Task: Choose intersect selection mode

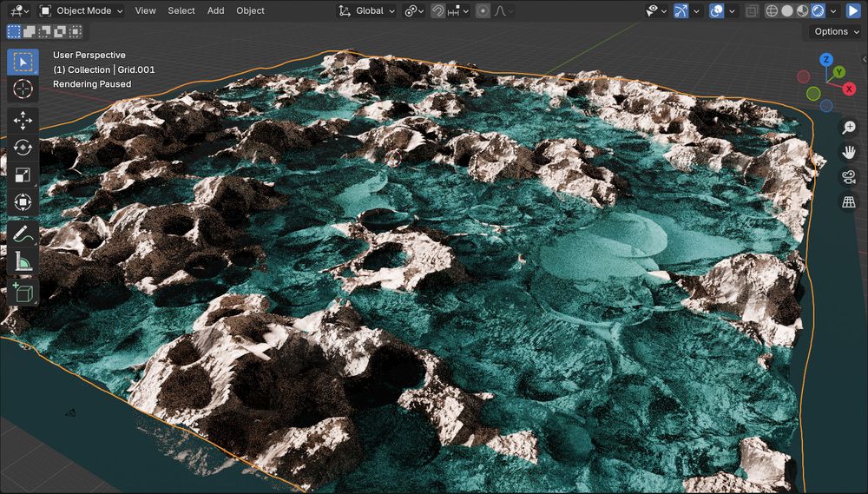Action: pos(76,31)
